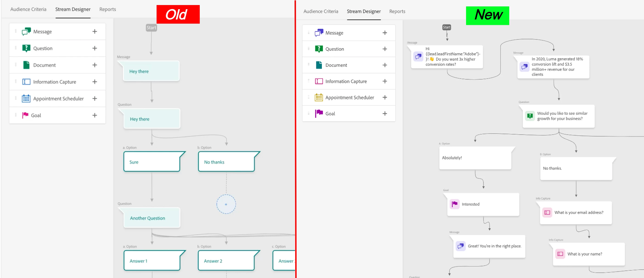The image size is (644, 278).
Task: Click the Message icon in old panel
Action: 26,31
